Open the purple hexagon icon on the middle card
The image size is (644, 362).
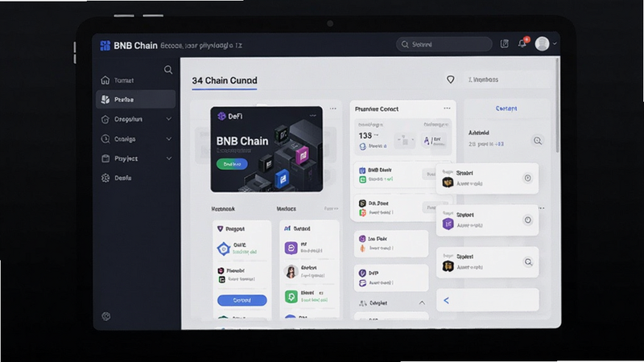pyautogui.click(x=448, y=224)
